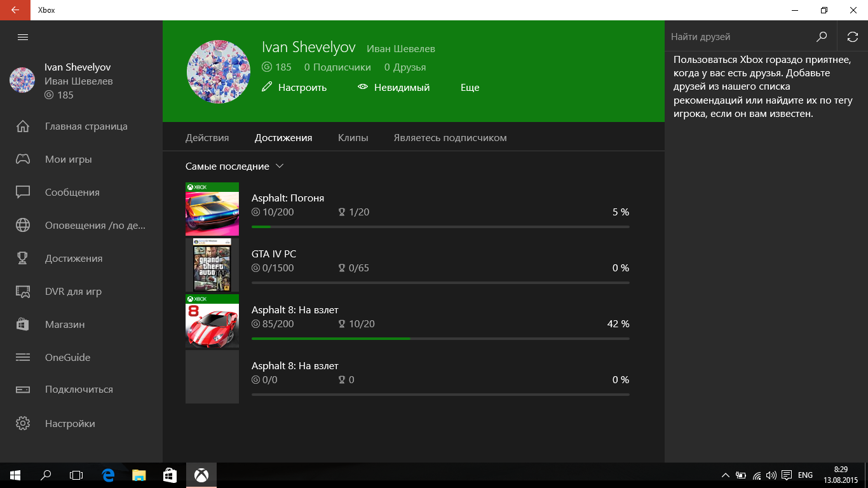The width and height of the screenshot is (868, 488).
Task: Click the gear icon for Настройки
Action: click(23, 423)
